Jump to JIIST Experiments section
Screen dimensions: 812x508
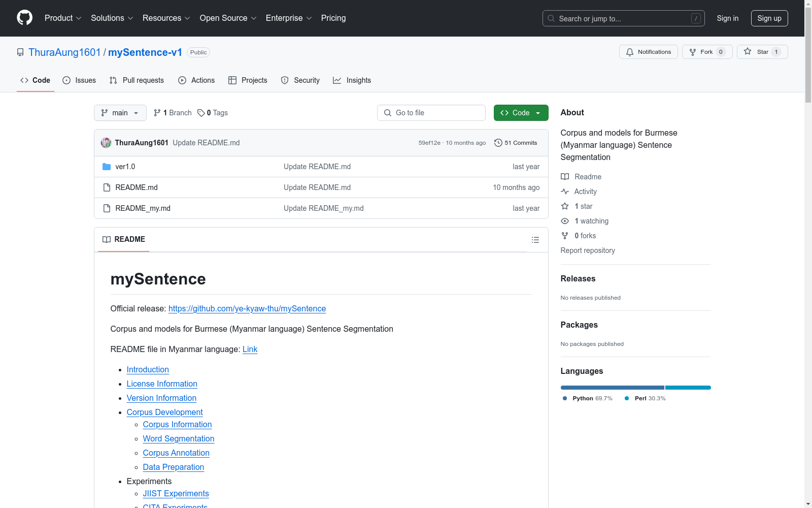(x=176, y=493)
